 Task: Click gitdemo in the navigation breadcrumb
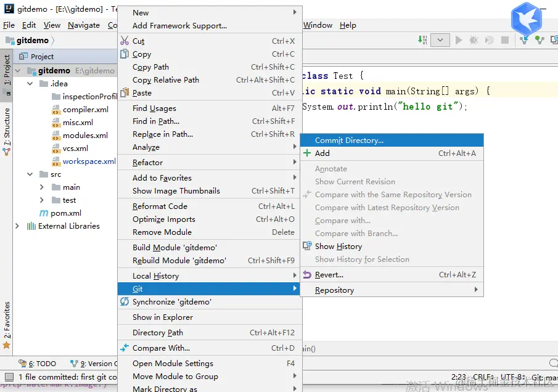(x=33, y=41)
